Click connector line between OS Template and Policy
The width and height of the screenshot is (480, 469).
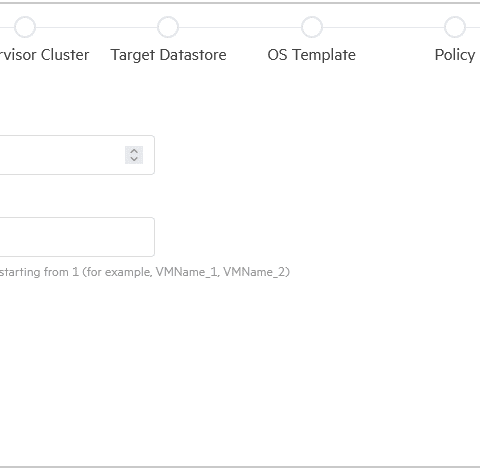383,27
